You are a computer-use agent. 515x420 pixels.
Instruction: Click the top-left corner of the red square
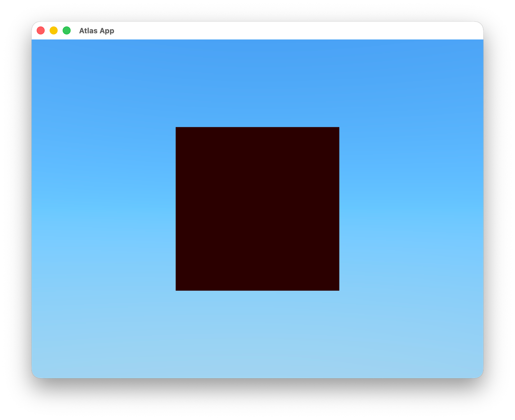[x=177, y=129]
